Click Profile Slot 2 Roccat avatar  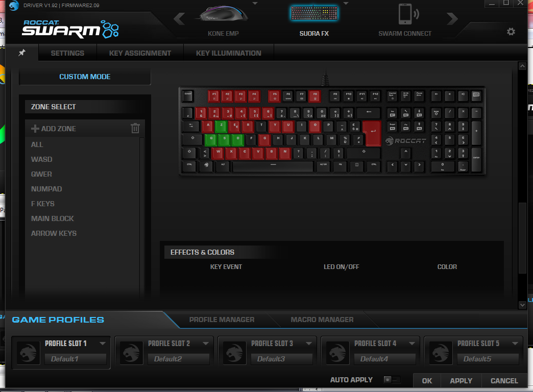[x=132, y=353]
